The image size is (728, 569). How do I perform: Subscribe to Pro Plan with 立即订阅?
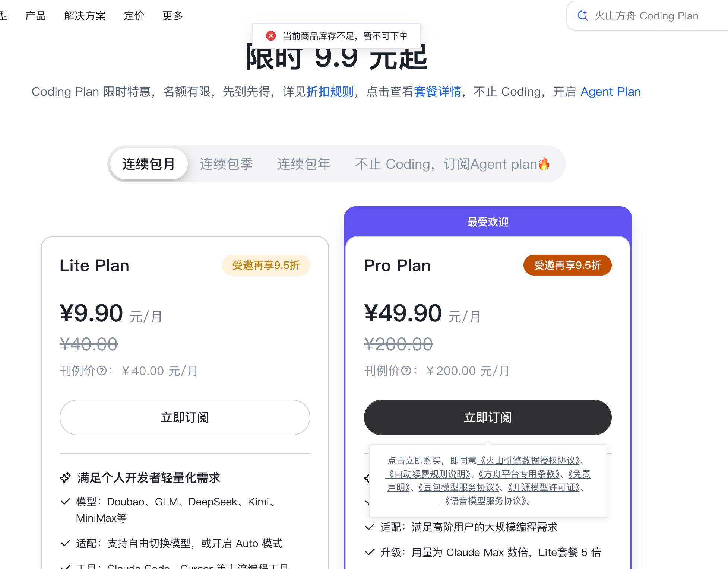(488, 417)
